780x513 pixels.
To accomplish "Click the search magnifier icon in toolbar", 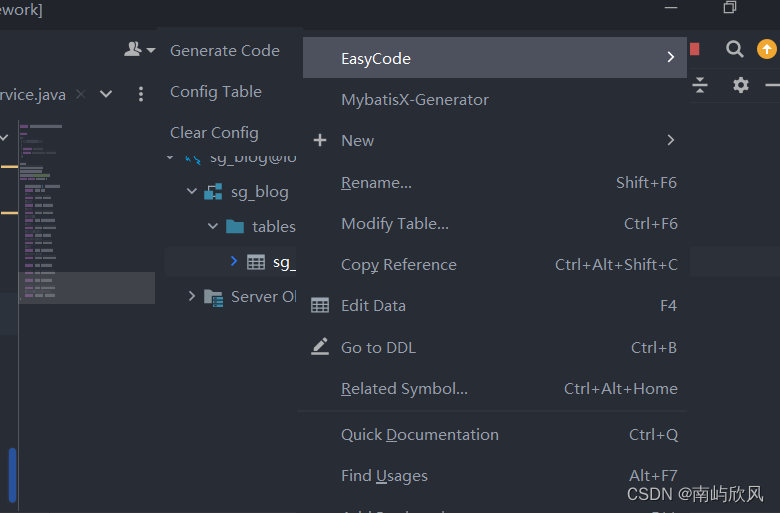I will tap(734, 49).
